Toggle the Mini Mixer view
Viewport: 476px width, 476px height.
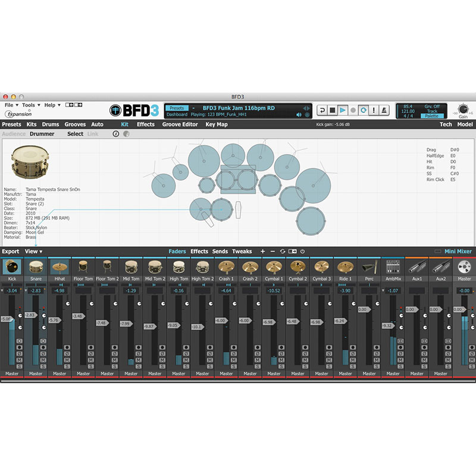point(458,252)
